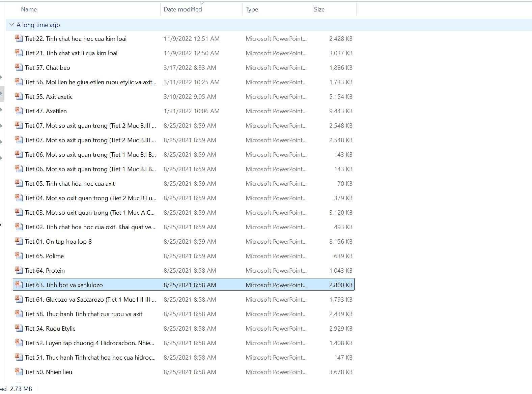The image size is (532, 394).
Task: Click the Tiet 63. Tinh bot file icon
Action: click(x=19, y=284)
